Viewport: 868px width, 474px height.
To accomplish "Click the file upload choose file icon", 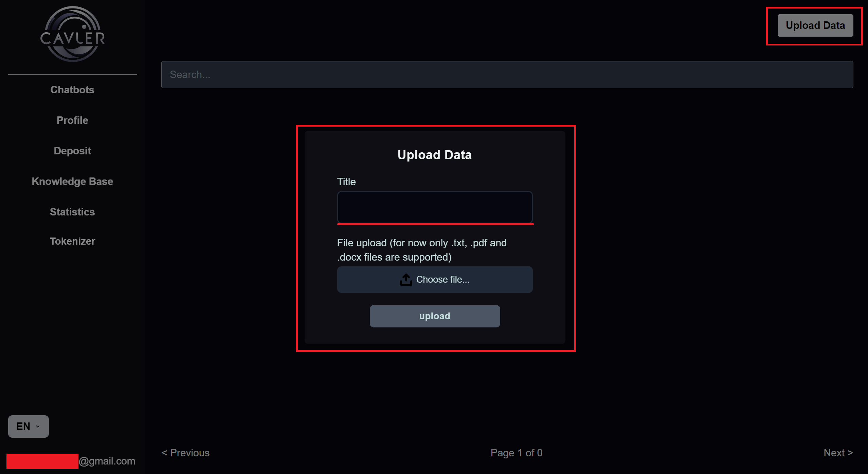I will click(x=405, y=279).
